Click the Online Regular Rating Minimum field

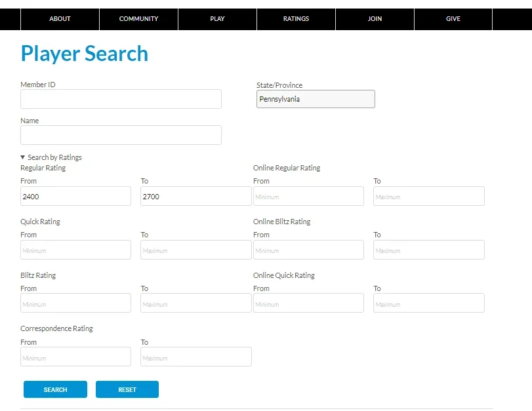[308, 195]
